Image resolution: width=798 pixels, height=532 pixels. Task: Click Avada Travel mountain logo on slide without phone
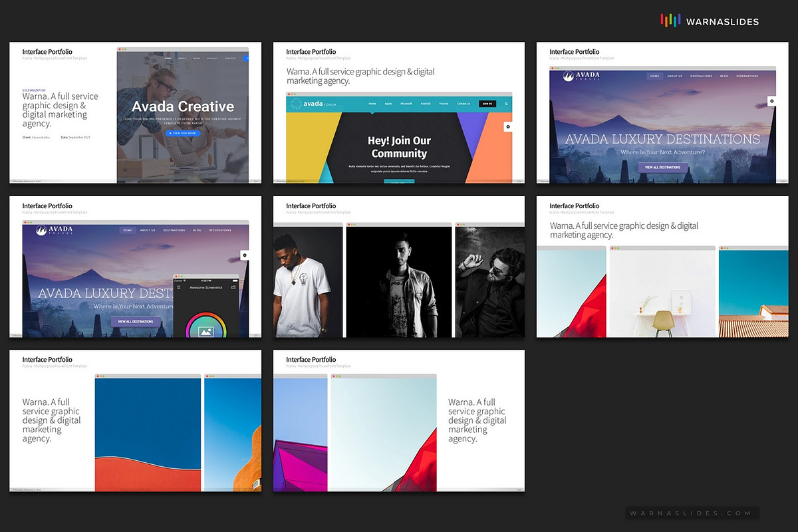click(569, 76)
